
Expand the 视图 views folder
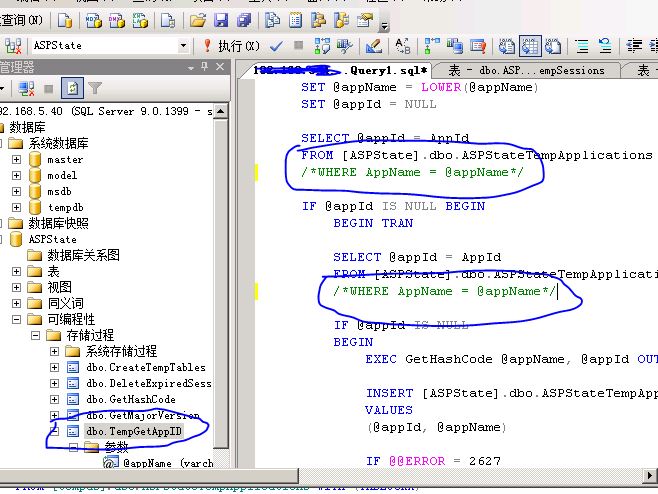pyautogui.click(x=17, y=288)
